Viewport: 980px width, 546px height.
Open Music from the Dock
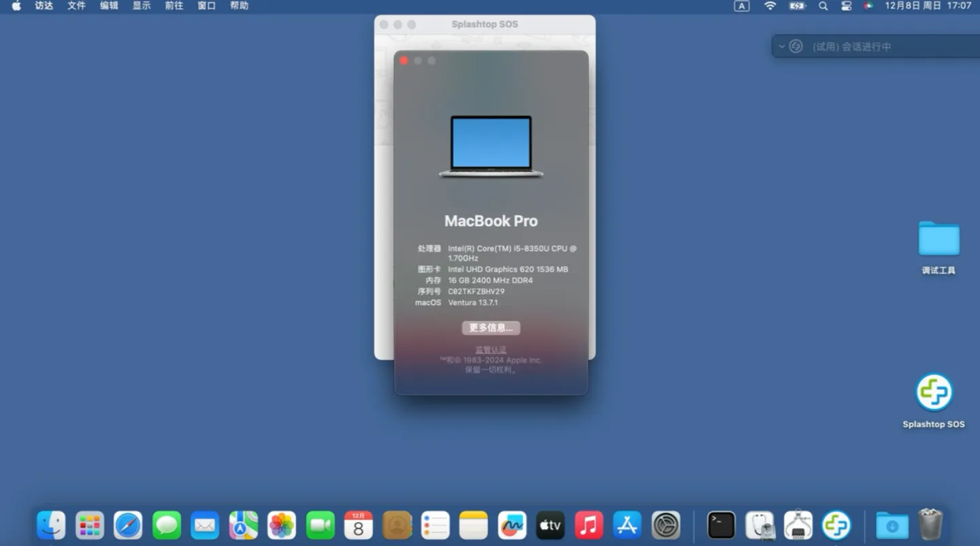(x=589, y=526)
